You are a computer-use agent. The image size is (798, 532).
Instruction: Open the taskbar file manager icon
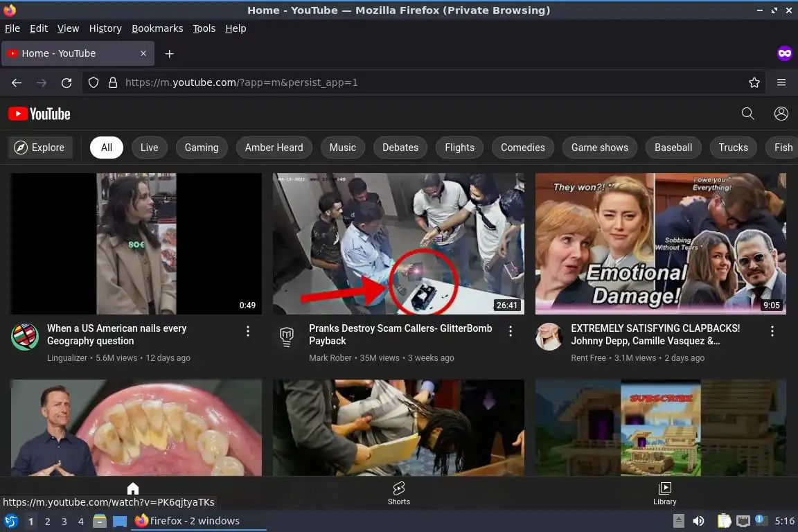click(100, 521)
